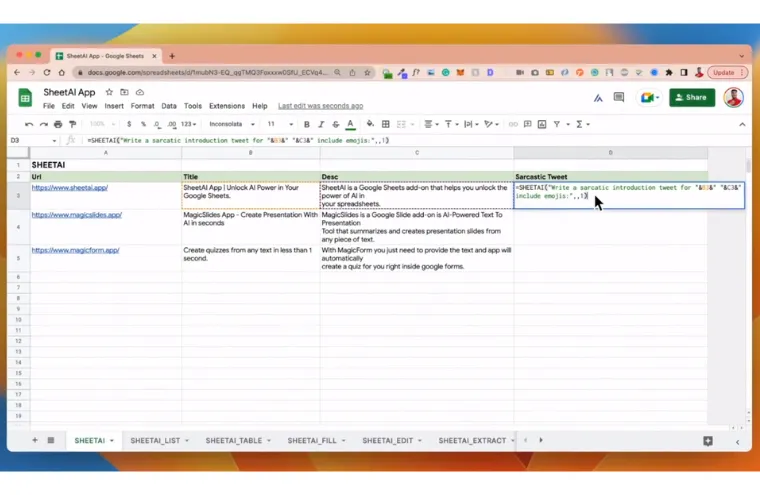Click the Google Sheets home logo
The image size is (760, 495).
point(25,98)
